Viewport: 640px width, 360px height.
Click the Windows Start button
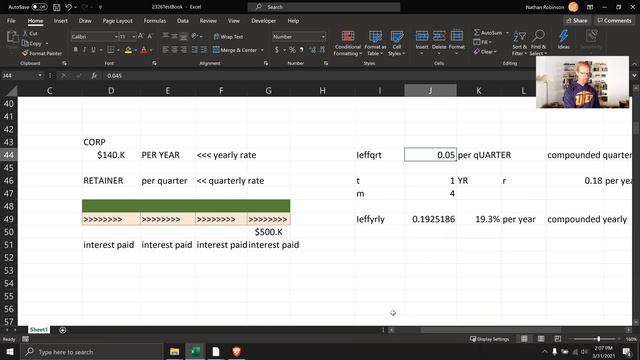9,351
